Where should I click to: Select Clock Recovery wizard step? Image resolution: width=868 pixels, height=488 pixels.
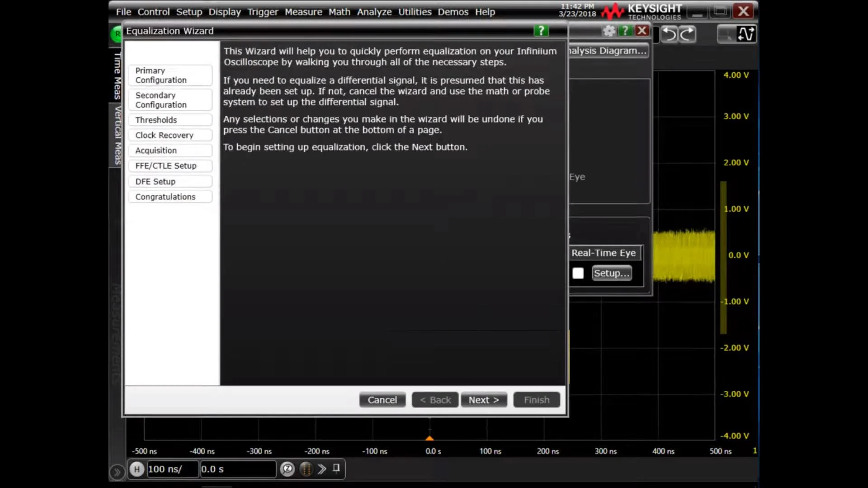[170, 135]
